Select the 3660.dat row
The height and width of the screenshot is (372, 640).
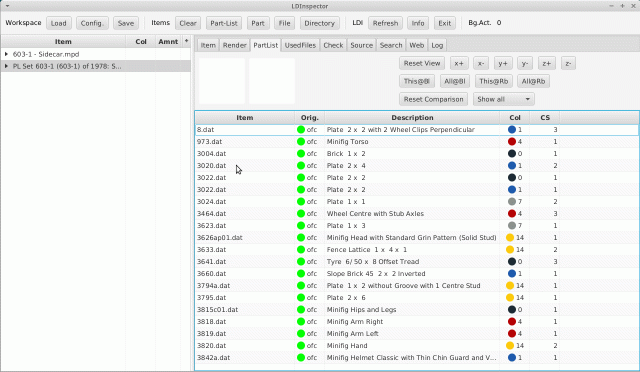click(417, 274)
